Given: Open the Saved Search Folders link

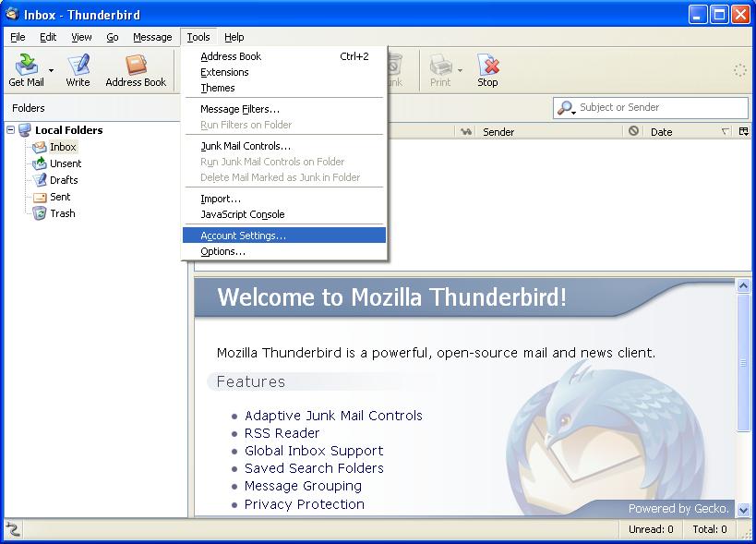Looking at the screenshot, I should click(314, 468).
